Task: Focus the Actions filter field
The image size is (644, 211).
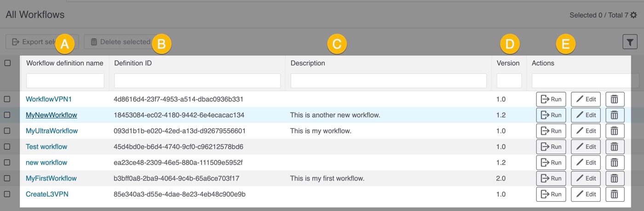Action: tap(585, 81)
